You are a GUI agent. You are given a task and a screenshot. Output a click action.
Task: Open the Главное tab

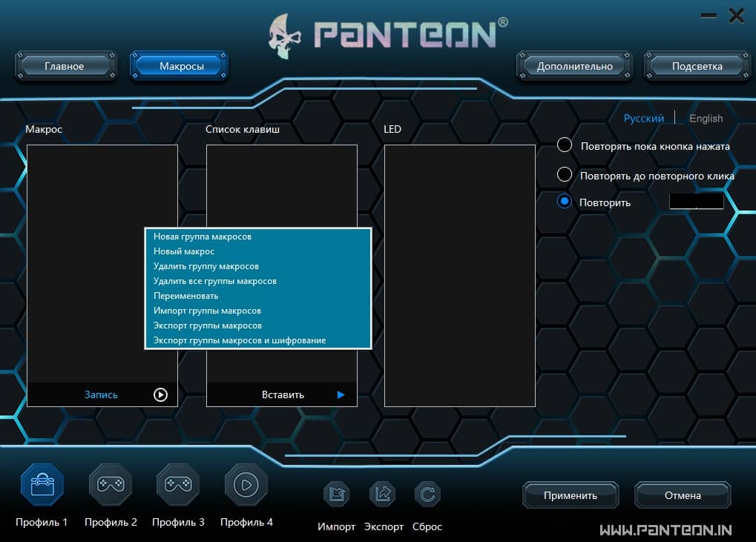tap(65, 66)
